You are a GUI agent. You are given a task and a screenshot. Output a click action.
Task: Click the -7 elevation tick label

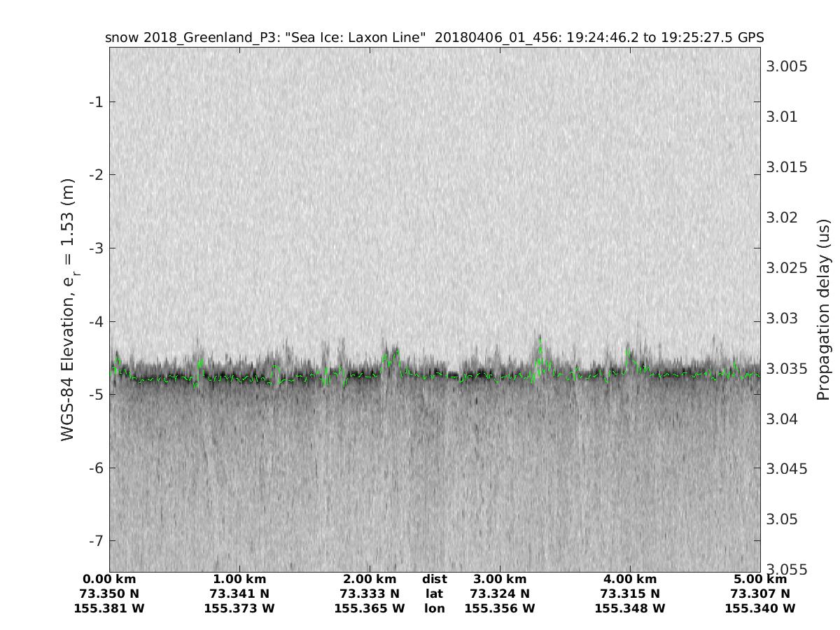point(94,540)
